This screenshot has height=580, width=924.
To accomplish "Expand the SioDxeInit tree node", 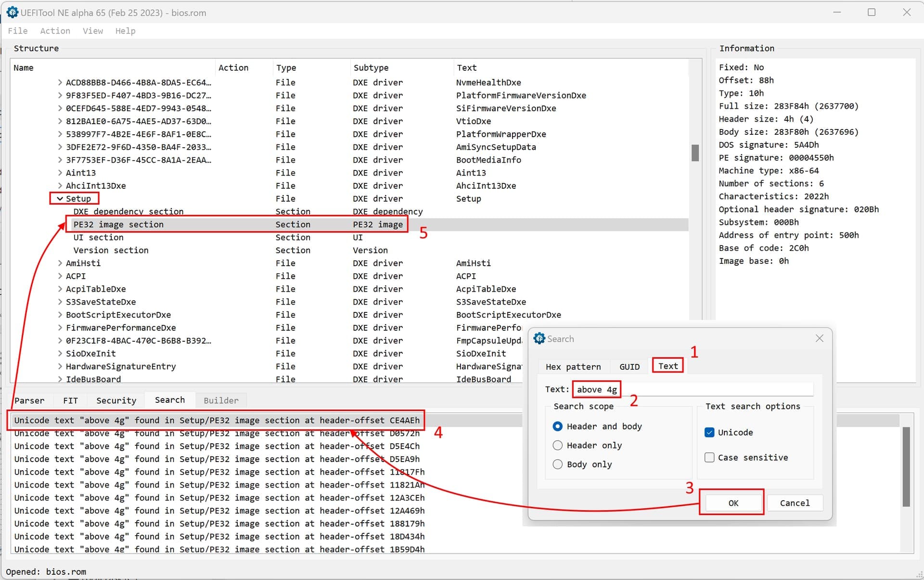I will 60,353.
